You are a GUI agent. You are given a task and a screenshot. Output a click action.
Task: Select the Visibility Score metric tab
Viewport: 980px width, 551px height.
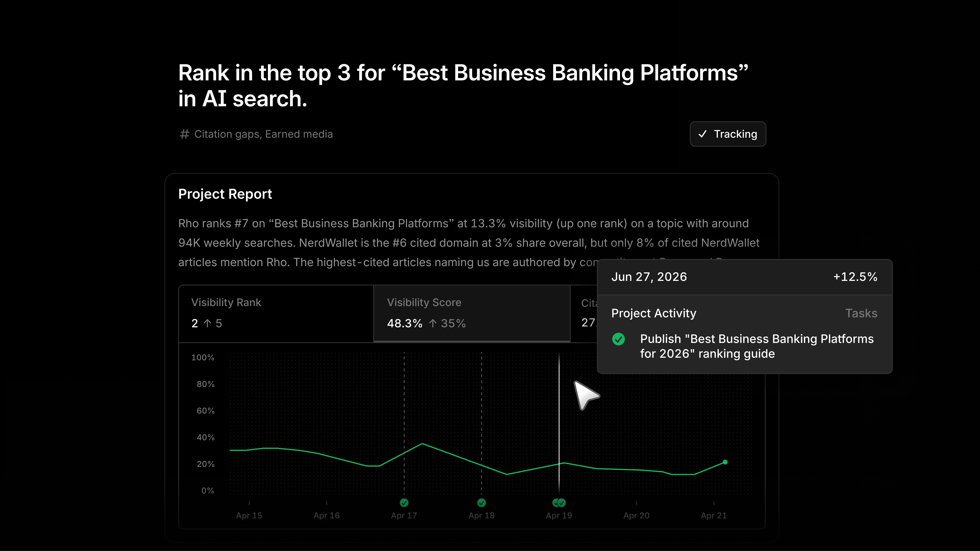pyautogui.click(x=472, y=314)
